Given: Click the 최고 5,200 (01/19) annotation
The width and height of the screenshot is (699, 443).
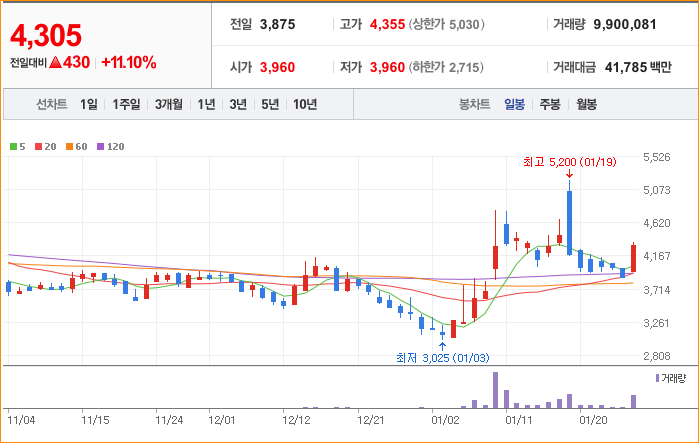Looking at the screenshot, I should click(570, 162).
